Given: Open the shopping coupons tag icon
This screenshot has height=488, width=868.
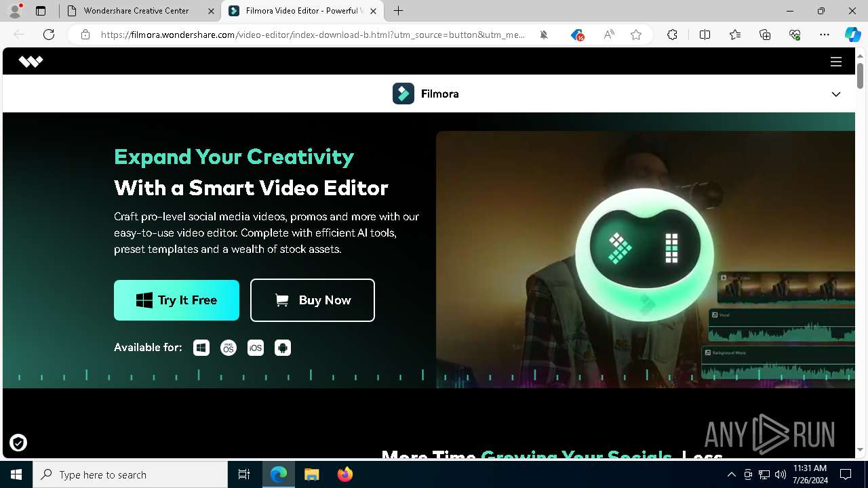Looking at the screenshot, I should [577, 35].
